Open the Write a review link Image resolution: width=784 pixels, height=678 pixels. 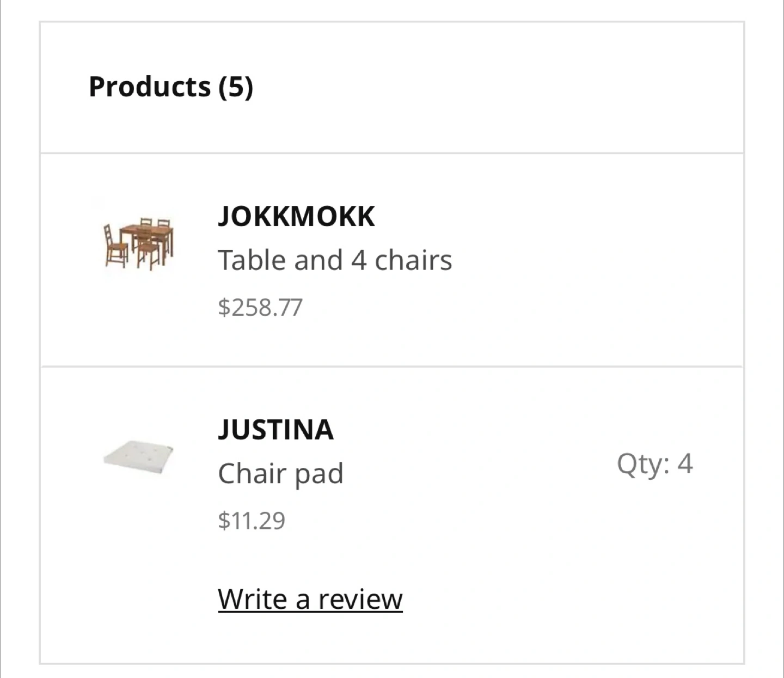click(310, 599)
